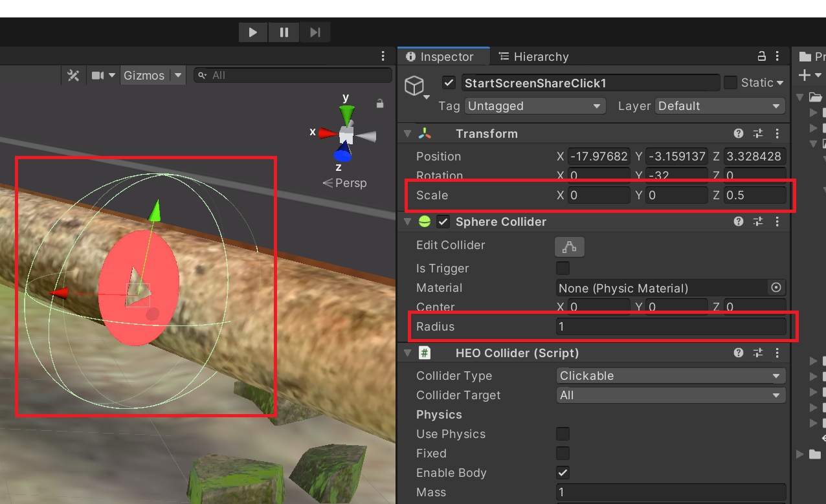The width and height of the screenshot is (826, 504).
Task: Open HEO Collider more options menu
Action: 777,353
